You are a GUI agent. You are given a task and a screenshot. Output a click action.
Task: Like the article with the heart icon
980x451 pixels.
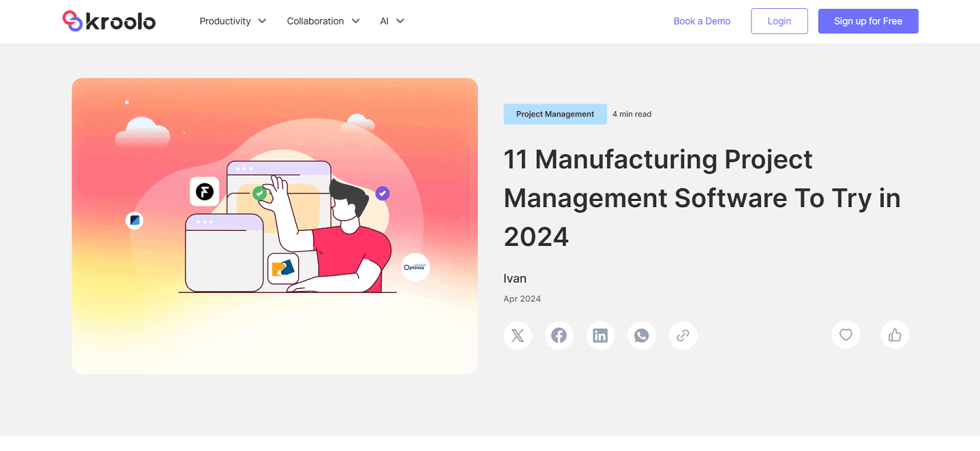pyautogui.click(x=845, y=335)
